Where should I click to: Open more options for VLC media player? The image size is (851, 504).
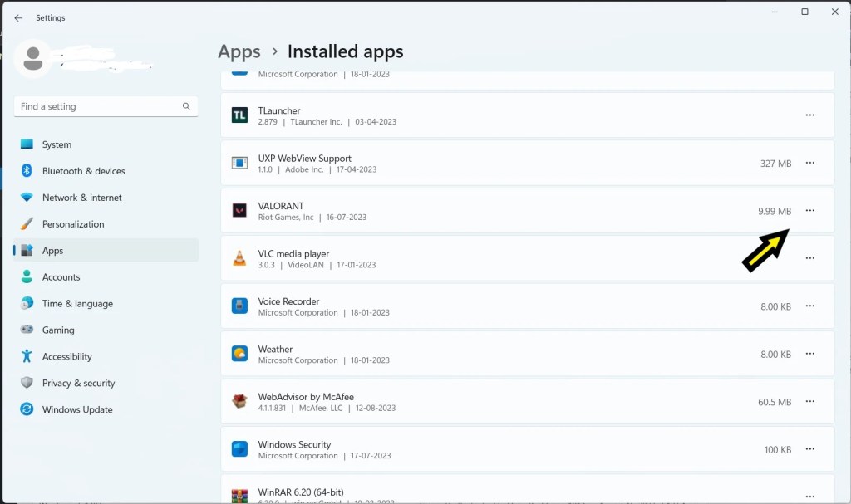(x=810, y=258)
